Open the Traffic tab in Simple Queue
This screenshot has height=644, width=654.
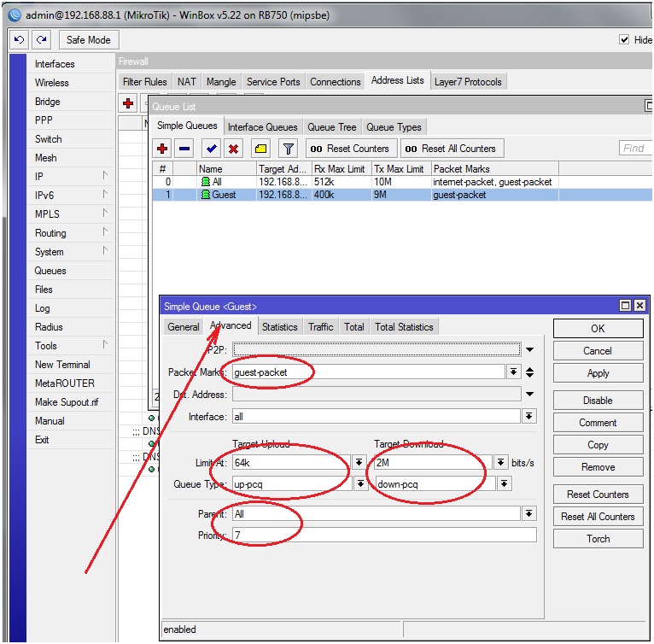pos(321,327)
